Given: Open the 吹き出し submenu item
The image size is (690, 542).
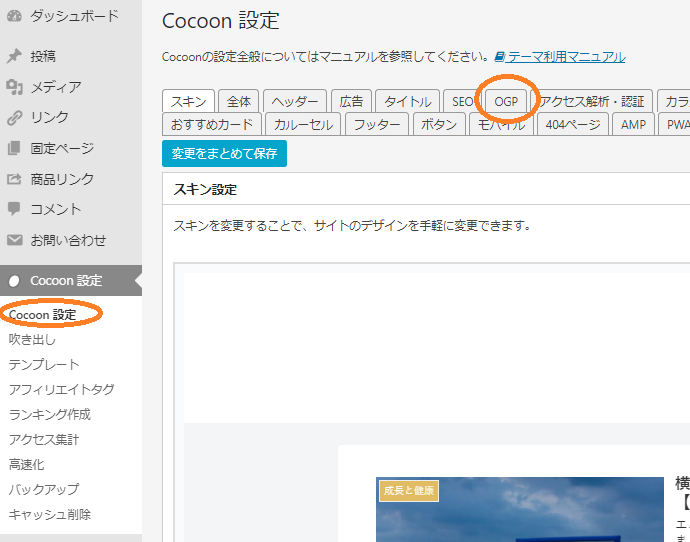Looking at the screenshot, I should [32, 339].
